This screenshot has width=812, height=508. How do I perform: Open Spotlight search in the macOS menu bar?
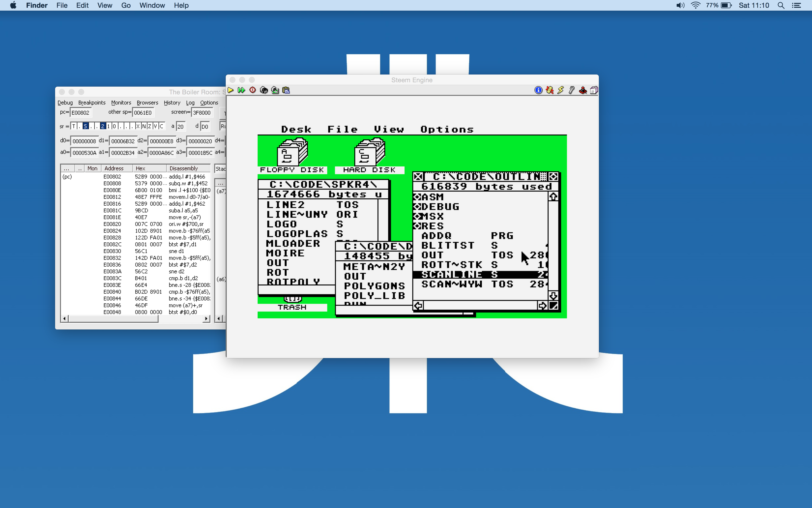point(781,5)
